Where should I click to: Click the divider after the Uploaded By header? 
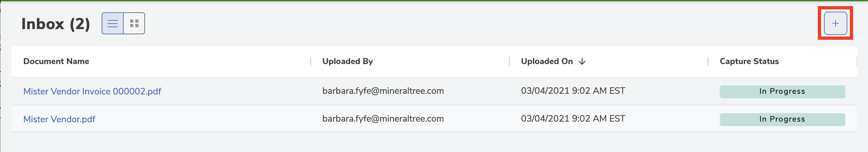coord(509,61)
